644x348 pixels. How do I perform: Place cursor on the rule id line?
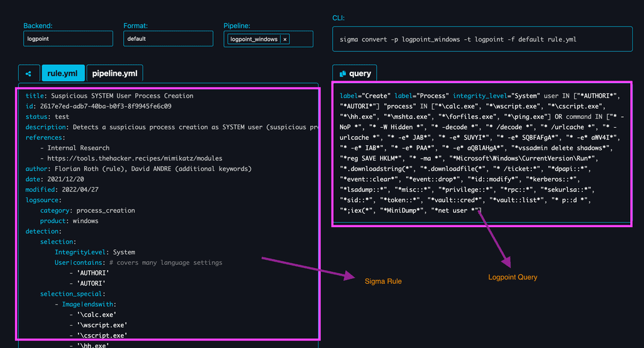pyautogui.click(x=98, y=106)
